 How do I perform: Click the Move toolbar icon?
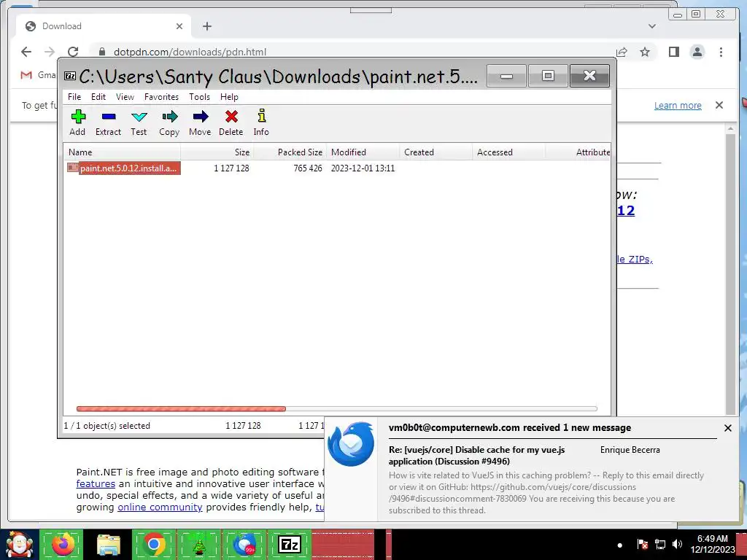pos(200,122)
